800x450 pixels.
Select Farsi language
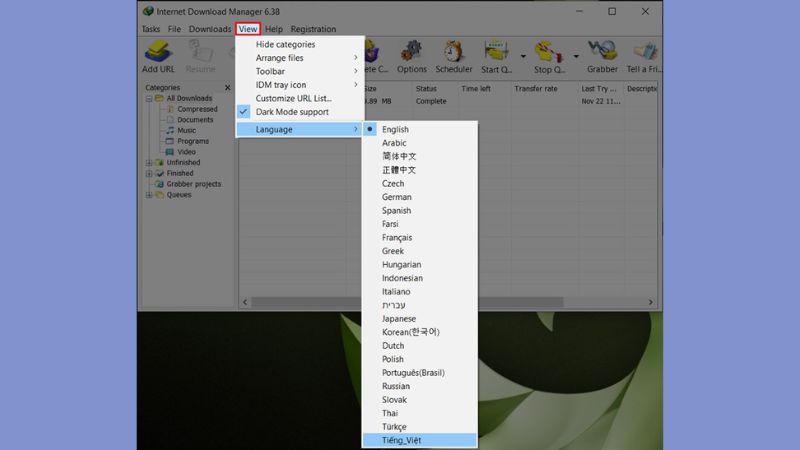coord(420,224)
